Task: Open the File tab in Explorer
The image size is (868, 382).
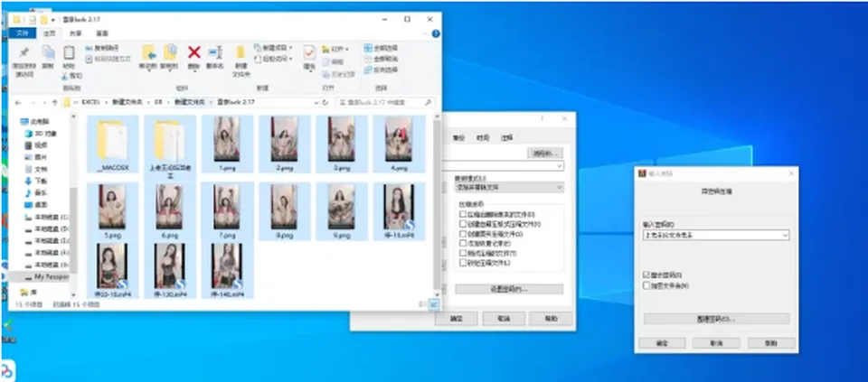Action: (23, 33)
